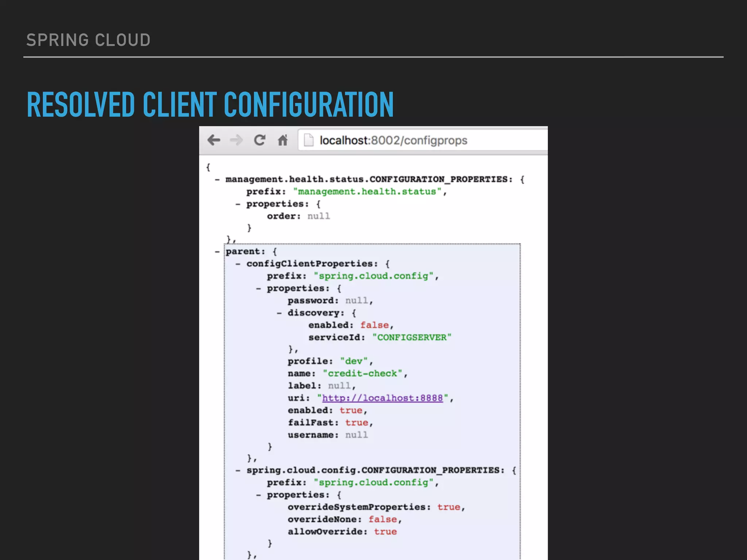
Task: Click the browser back arrow
Action: click(x=214, y=140)
